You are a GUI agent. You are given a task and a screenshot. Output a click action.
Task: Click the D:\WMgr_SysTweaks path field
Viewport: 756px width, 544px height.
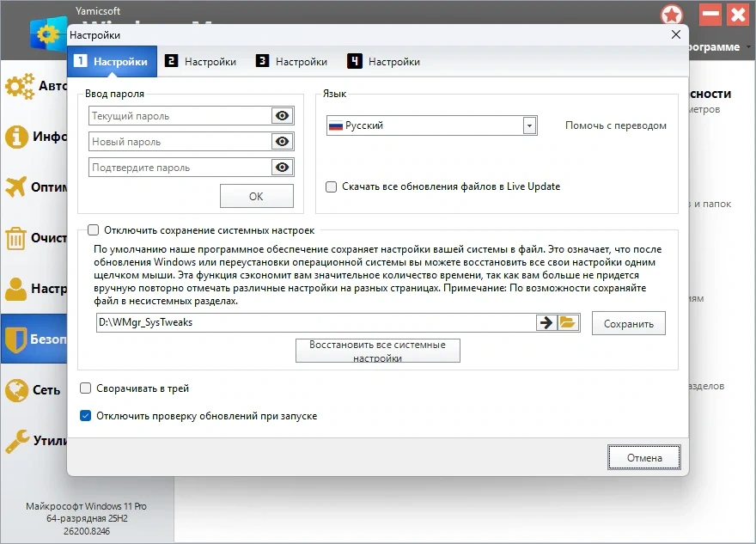click(316, 322)
